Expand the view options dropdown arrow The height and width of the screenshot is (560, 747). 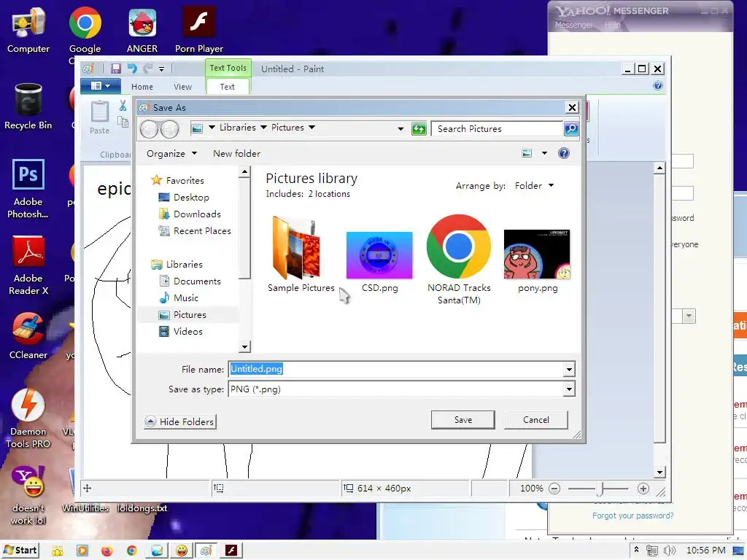tap(544, 153)
